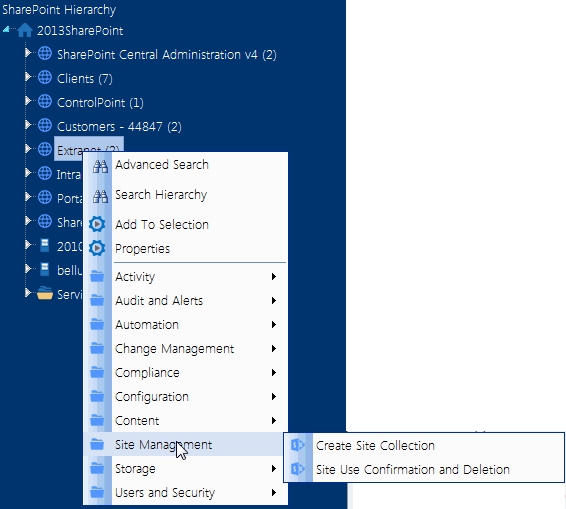
Task: Select the ControlPoint (1) tree label
Action: 100,103
